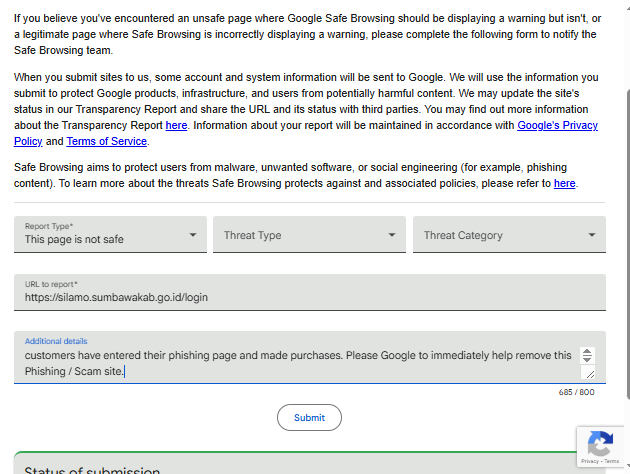
Task: Click the 685 / 800 character counter
Action: pyautogui.click(x=576, y=392)
